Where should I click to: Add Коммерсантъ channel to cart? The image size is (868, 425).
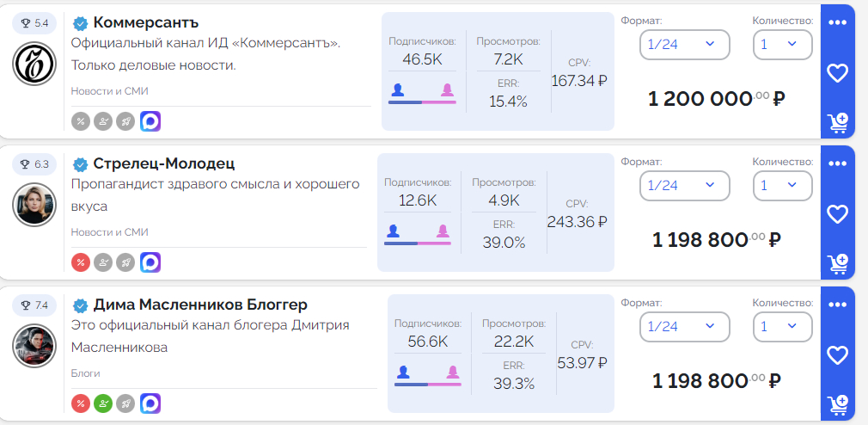coord(837,123)
